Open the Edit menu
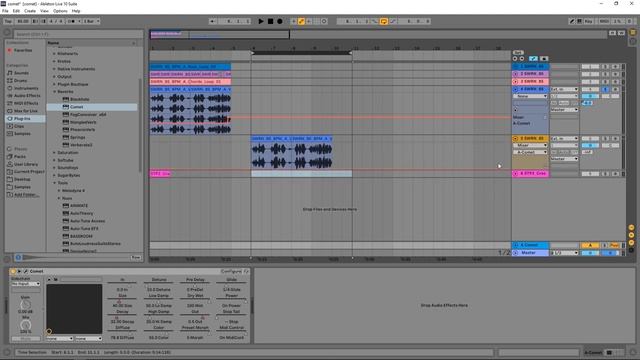 16,11
